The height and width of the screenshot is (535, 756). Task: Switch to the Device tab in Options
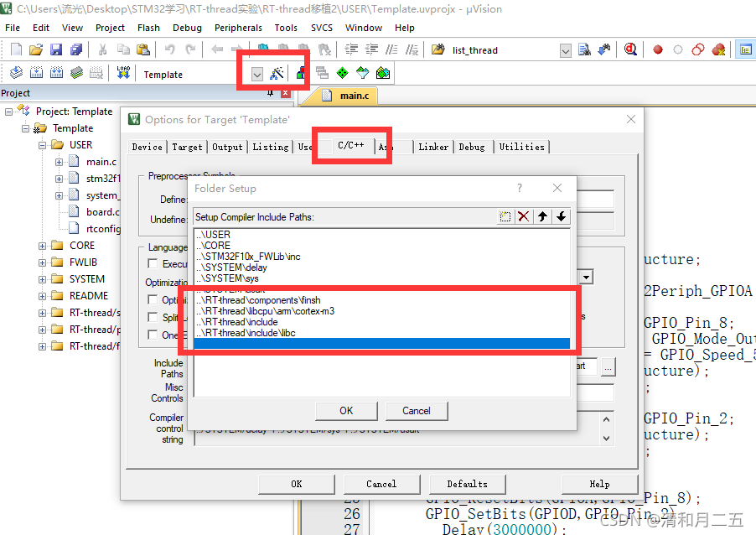pyautogui.click(x=147, y=147)
